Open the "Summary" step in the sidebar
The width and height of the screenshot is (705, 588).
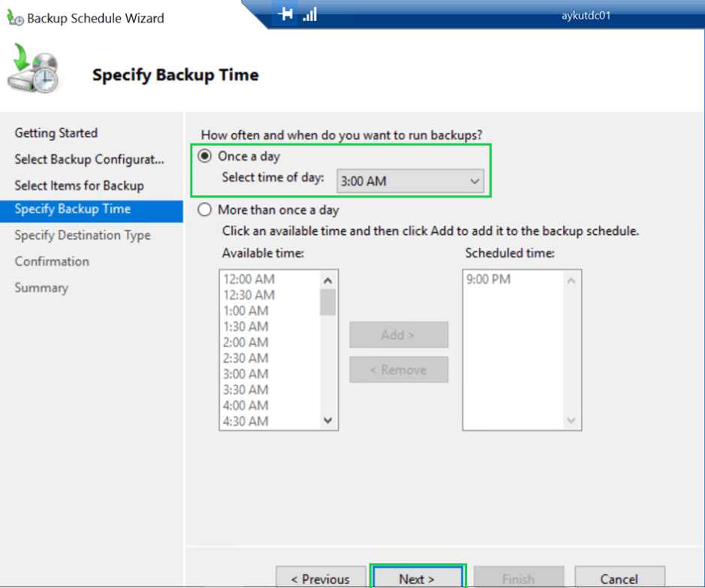41,288
